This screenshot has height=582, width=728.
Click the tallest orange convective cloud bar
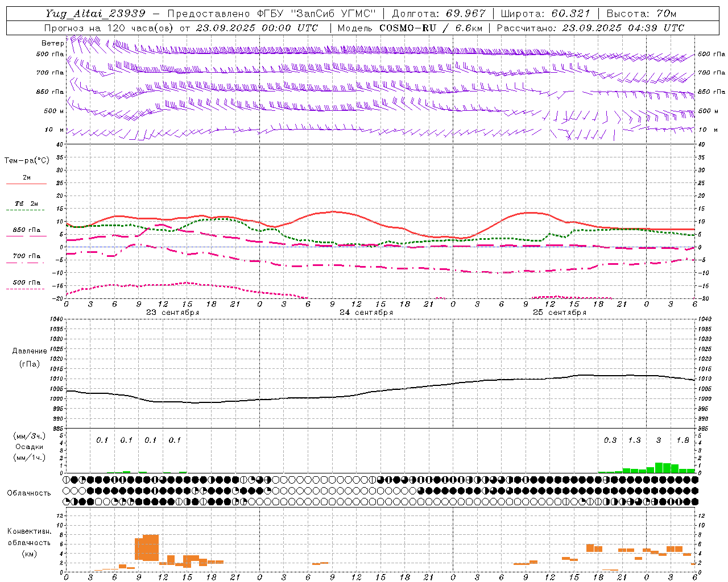coord(151,548)
